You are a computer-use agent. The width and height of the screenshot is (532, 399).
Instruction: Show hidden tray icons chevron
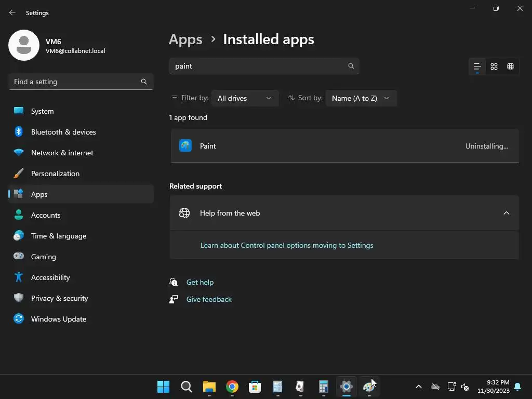[x=419, y=387]
